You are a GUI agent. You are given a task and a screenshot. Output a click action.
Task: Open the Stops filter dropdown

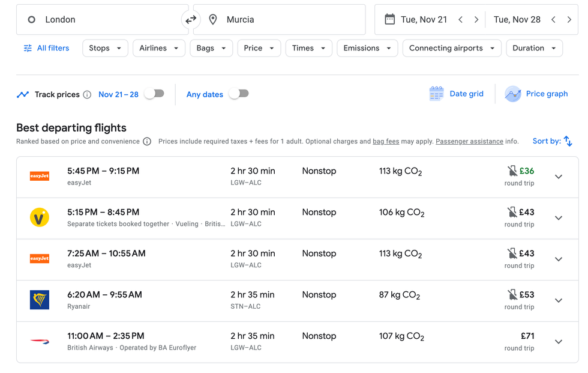(x=105, y=48)
